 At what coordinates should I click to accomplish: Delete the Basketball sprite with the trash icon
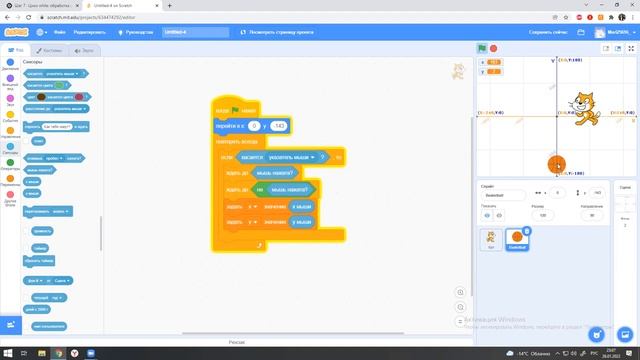[x=527, y=231]
